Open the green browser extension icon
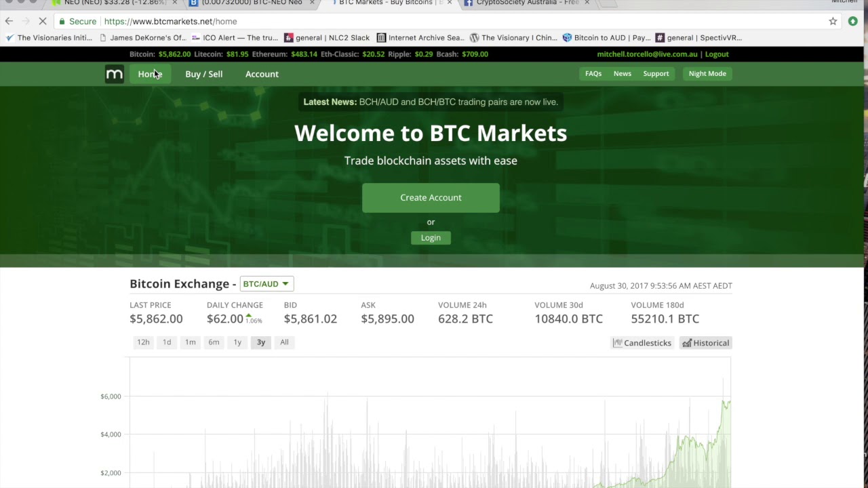Viewport: 868px width, 488px height. coord(853,21)
